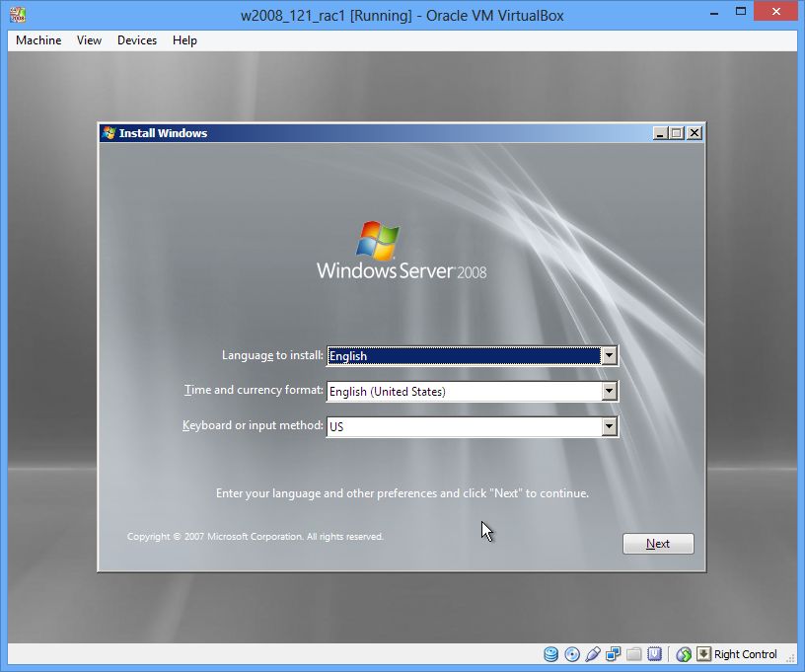
Task: Close the VirtualBox VM window
Action: point(775,12)
